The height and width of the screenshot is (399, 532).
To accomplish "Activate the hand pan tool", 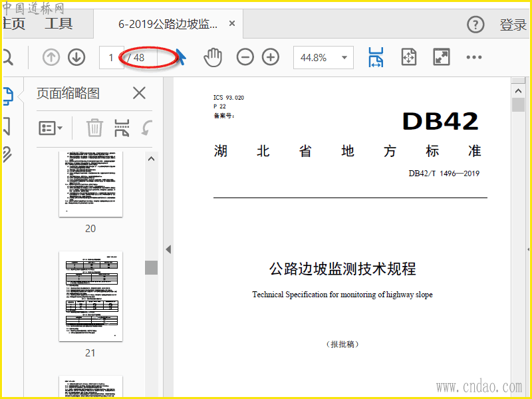I will (213, 57).
